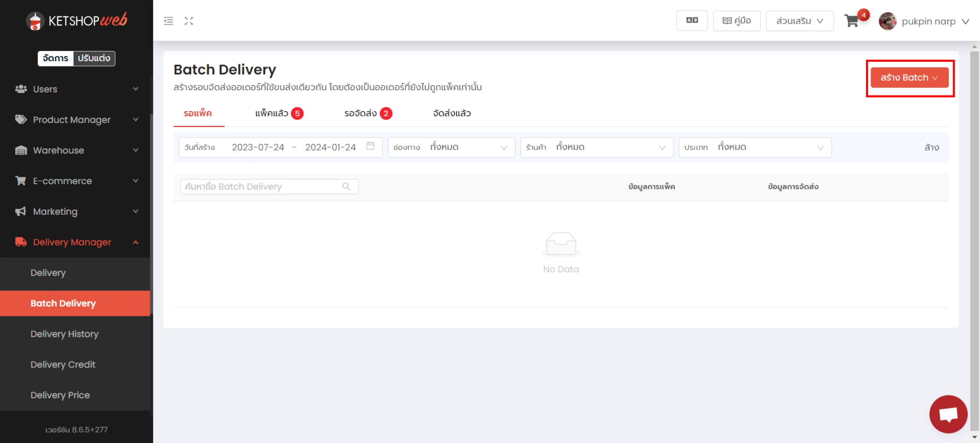Click สร้าง Batch button
This screenshot has width=980, height=443.
click(x=909, y=78)
